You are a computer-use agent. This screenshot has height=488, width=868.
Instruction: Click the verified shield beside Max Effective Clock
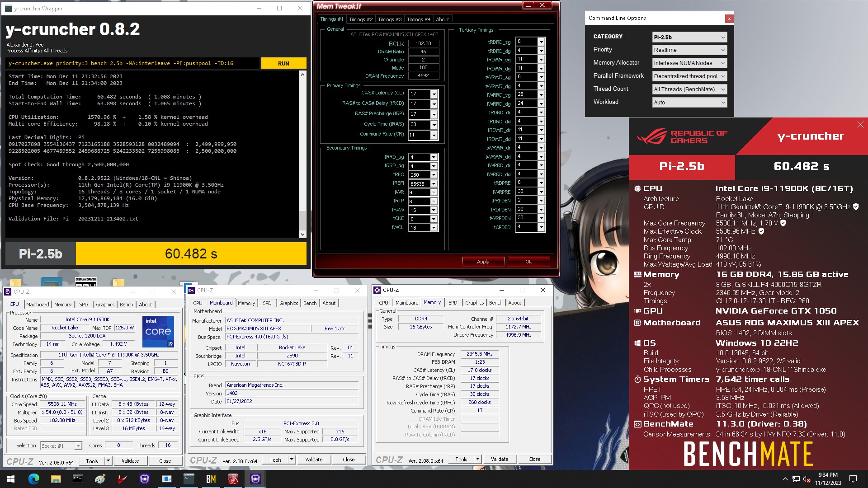pyautogui.click(x=761, y=231)
